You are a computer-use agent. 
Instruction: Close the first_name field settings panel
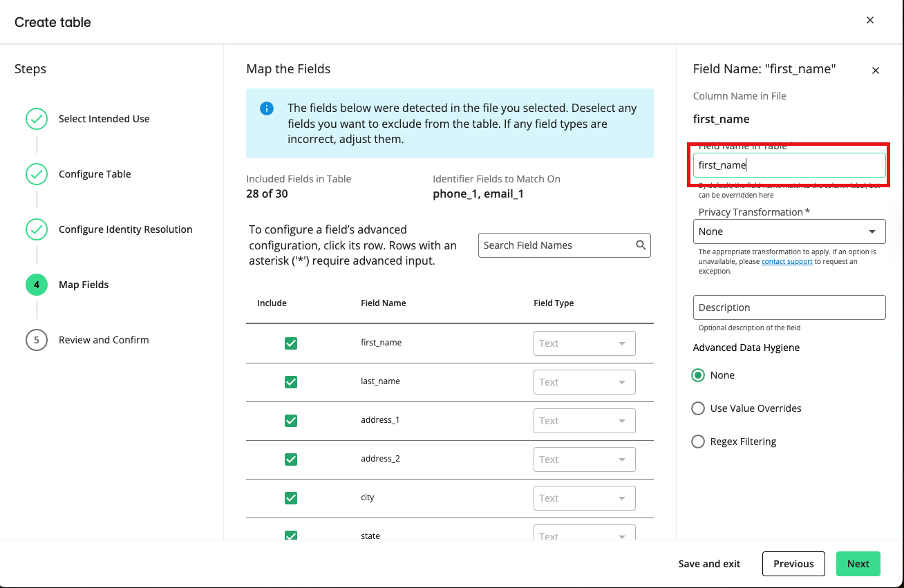coord(876,70)
